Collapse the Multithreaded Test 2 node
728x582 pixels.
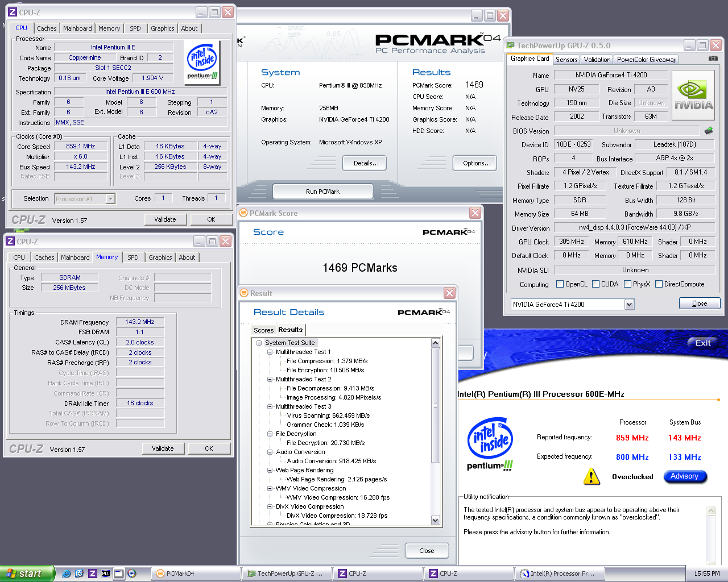(270, 379)
